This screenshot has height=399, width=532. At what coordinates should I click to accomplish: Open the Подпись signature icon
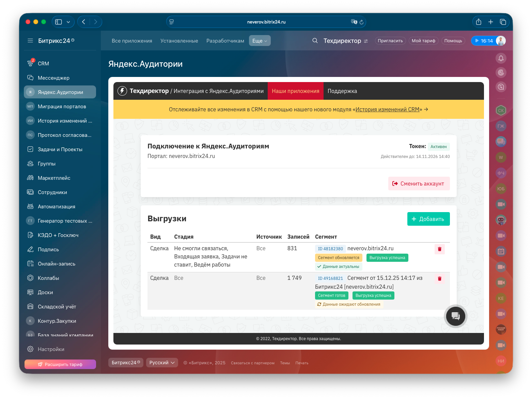(30, 249)
